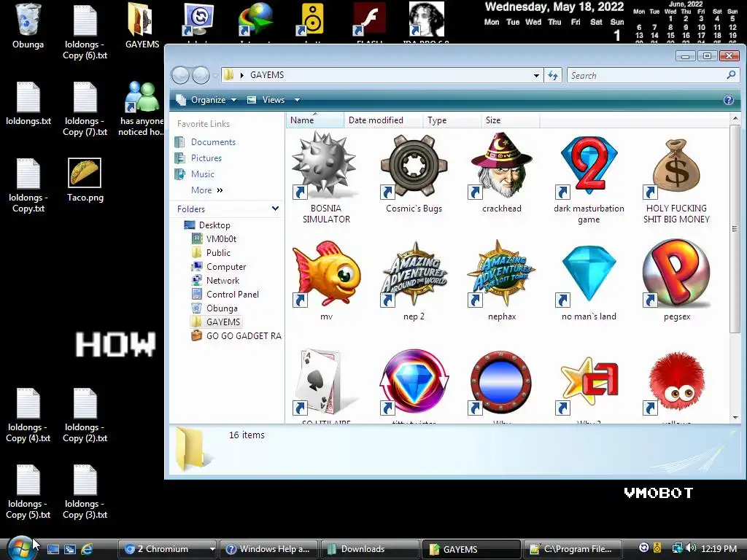Sort by the Type column

(x=452, y=120)
